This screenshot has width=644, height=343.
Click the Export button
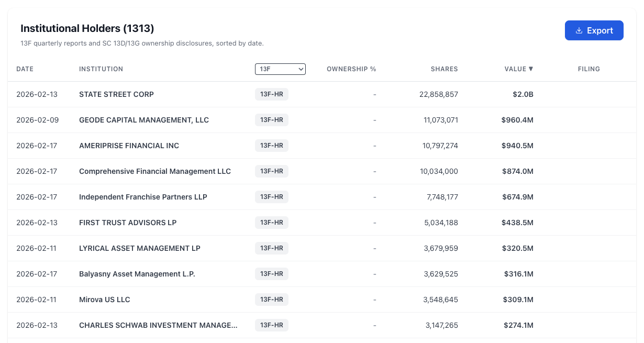[594, 30]
